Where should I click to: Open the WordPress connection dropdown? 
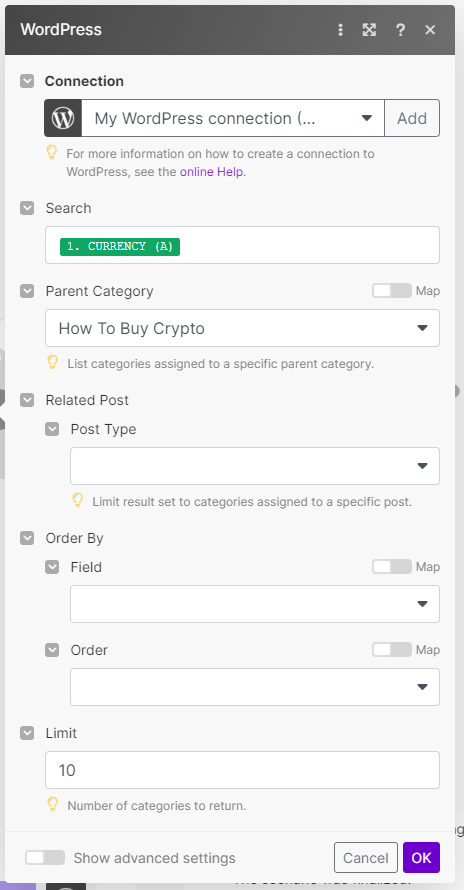point(233,118)
